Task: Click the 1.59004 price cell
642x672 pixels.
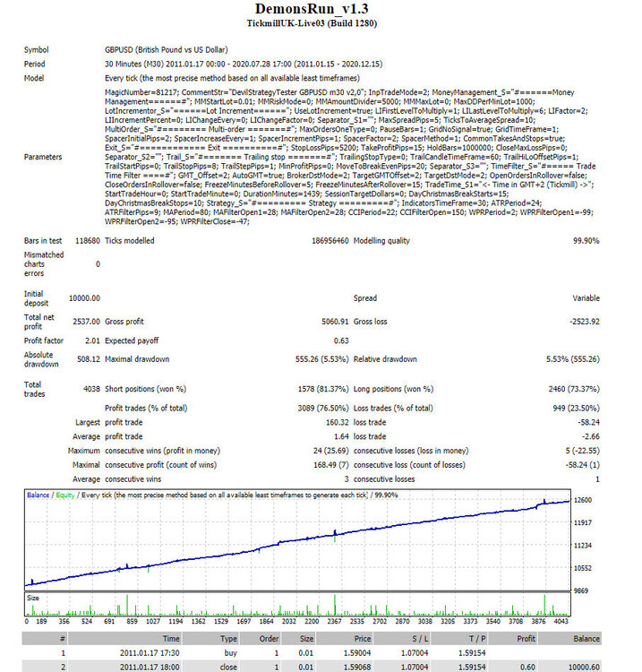Action: [x=357, y=653]
